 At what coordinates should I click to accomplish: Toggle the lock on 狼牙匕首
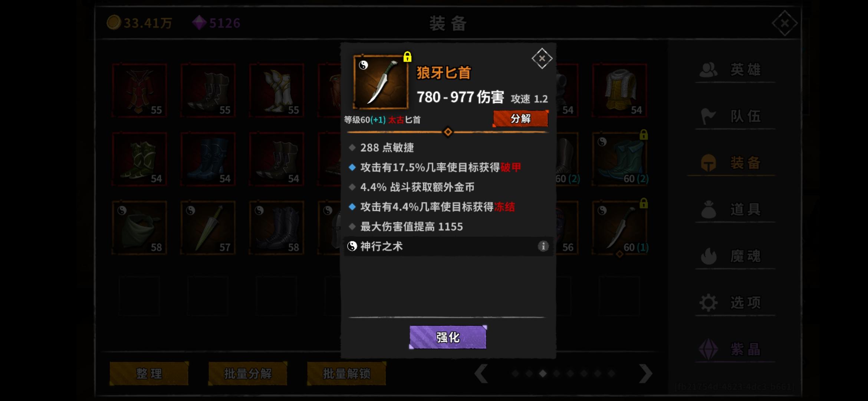(407, 57)
